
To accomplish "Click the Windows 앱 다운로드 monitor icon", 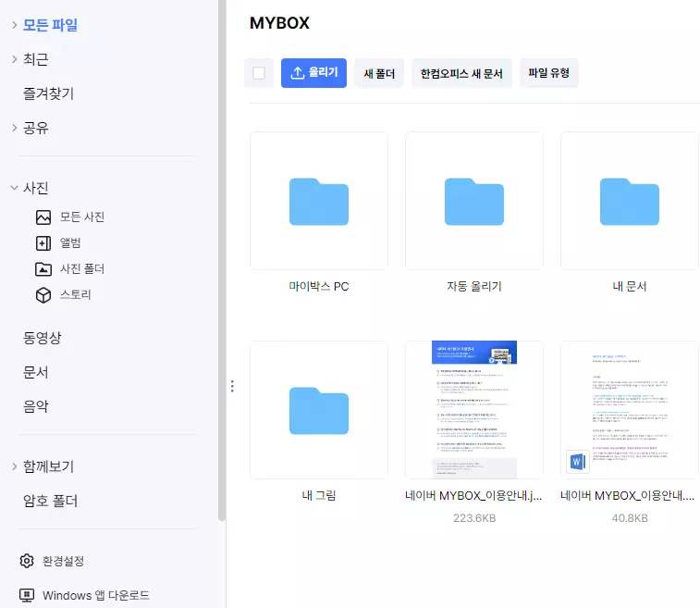I will point(27,595).
